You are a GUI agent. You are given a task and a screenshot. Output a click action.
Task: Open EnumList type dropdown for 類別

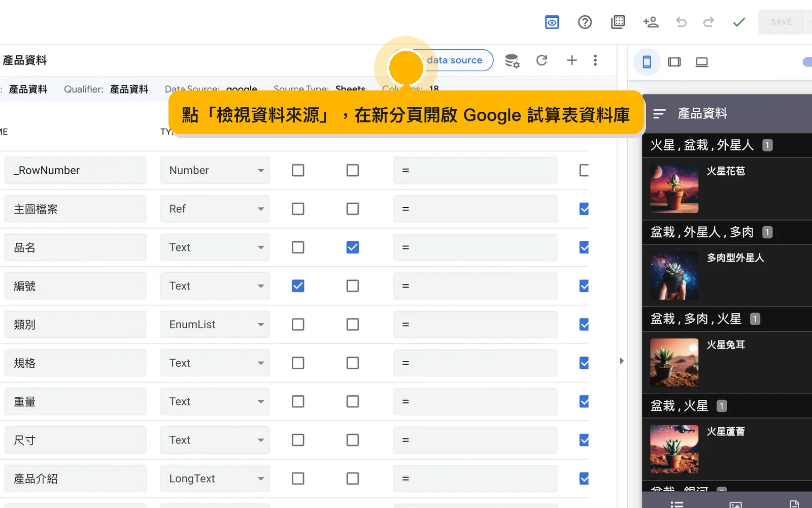point(215,325)
